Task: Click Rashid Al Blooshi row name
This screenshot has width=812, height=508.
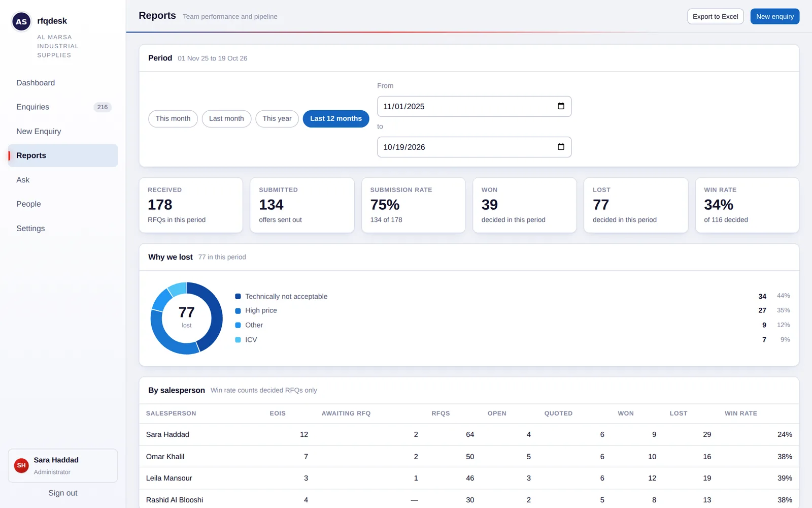Action: (x=175, y=500)
